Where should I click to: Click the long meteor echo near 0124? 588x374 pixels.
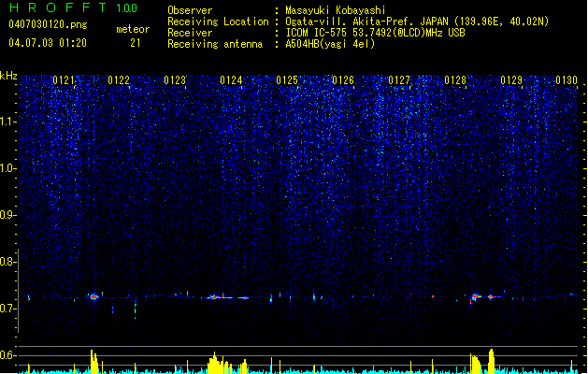[228, 297]
